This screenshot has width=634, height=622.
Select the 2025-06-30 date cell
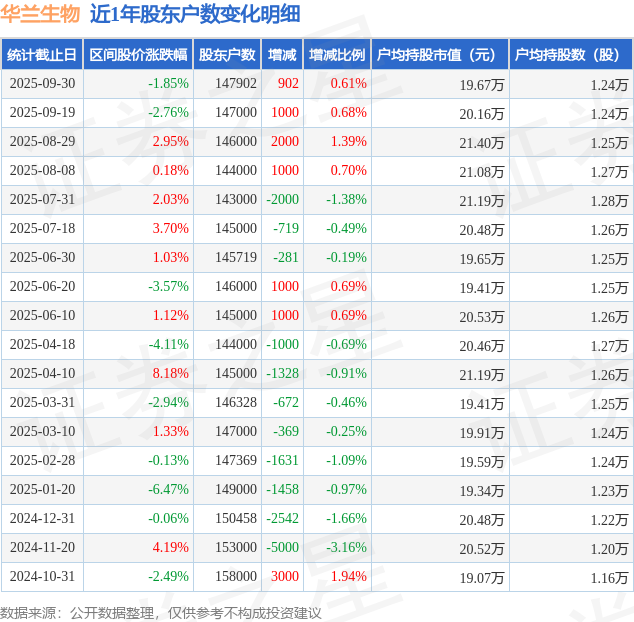click(x=42, y=258)
